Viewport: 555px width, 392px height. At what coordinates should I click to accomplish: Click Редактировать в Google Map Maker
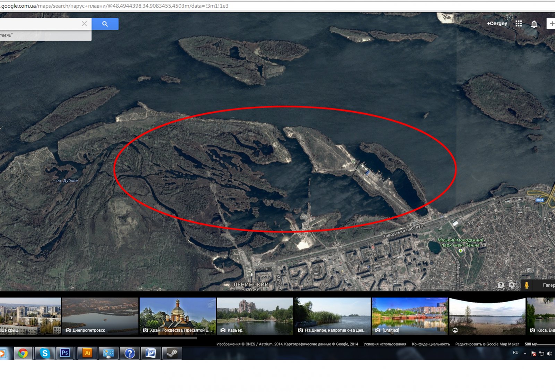pyautogui.click(x=487, y=344)
